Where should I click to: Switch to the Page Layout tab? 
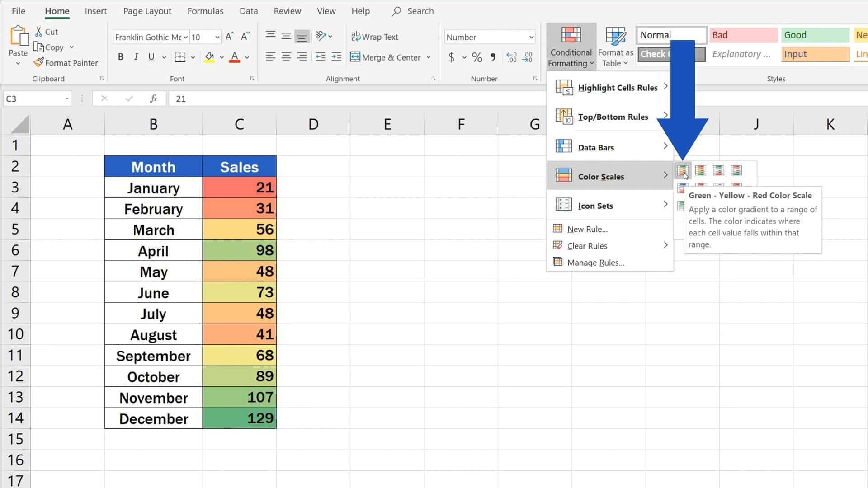pos(147,11)
